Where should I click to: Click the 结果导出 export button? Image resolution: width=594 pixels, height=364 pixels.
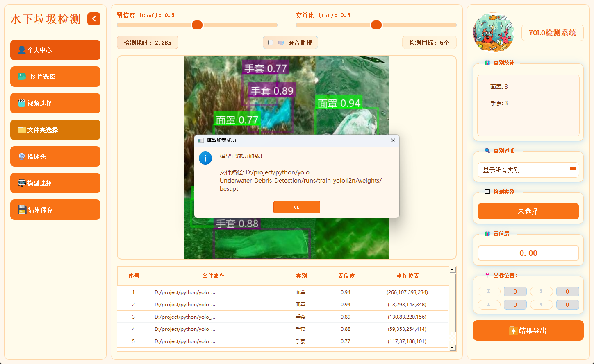(x=528, y=330)
